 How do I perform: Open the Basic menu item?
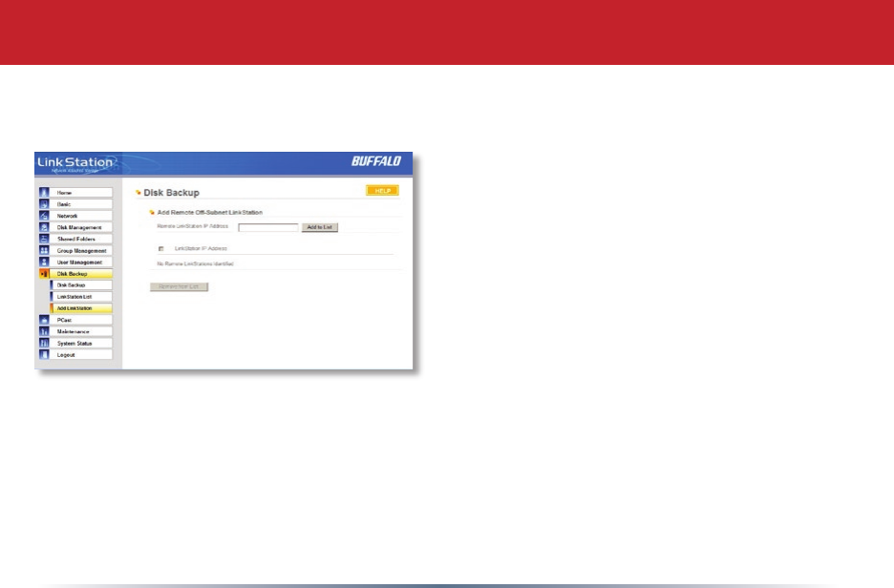pos(81,204)
